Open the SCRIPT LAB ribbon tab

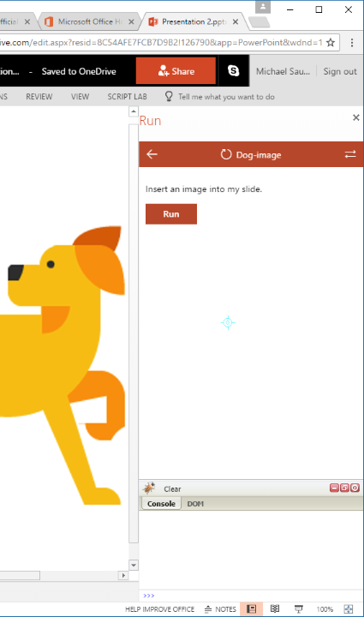127,97
